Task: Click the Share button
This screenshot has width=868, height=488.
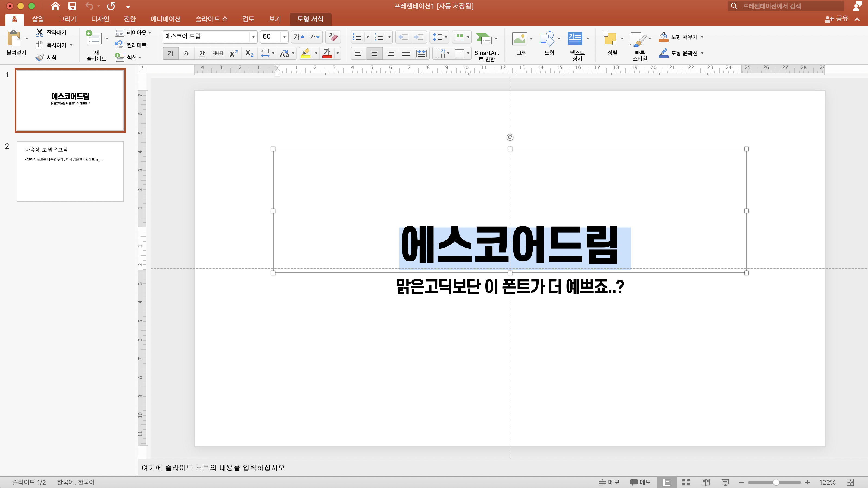Action: click(x=836, y=19)
